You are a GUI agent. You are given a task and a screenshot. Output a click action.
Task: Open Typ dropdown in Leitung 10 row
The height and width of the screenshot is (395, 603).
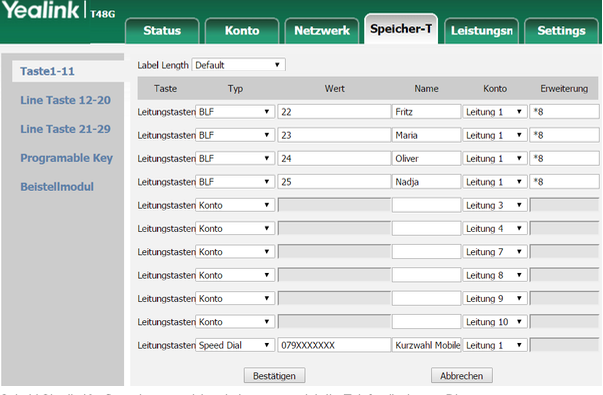pos(235,322)
